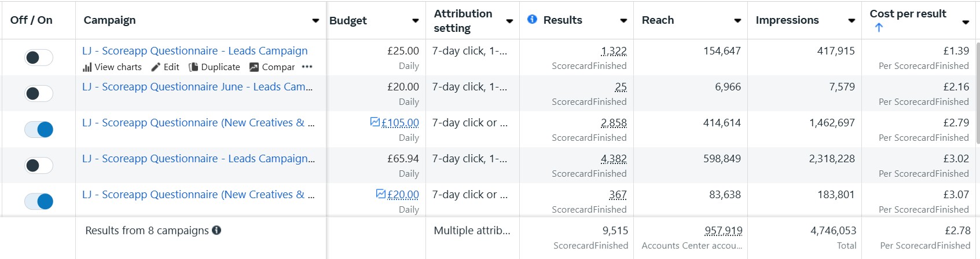Enable the Questionnaire June campaign toggle
The height and width of the screenshot is (259, 980).
(39, 93)
